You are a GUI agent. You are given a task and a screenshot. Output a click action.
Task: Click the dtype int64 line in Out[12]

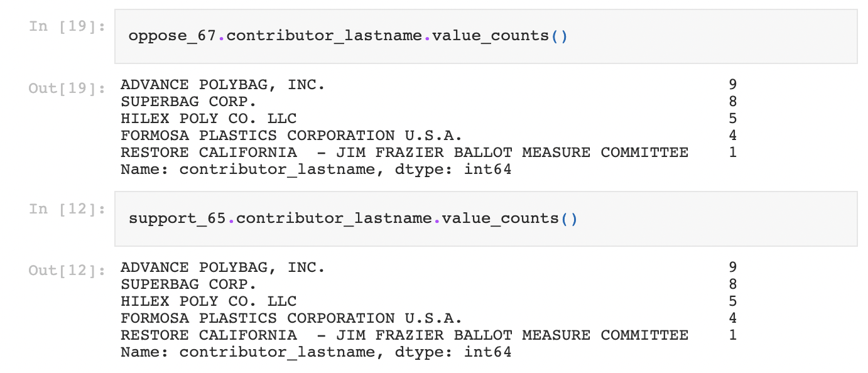point(316,352)
